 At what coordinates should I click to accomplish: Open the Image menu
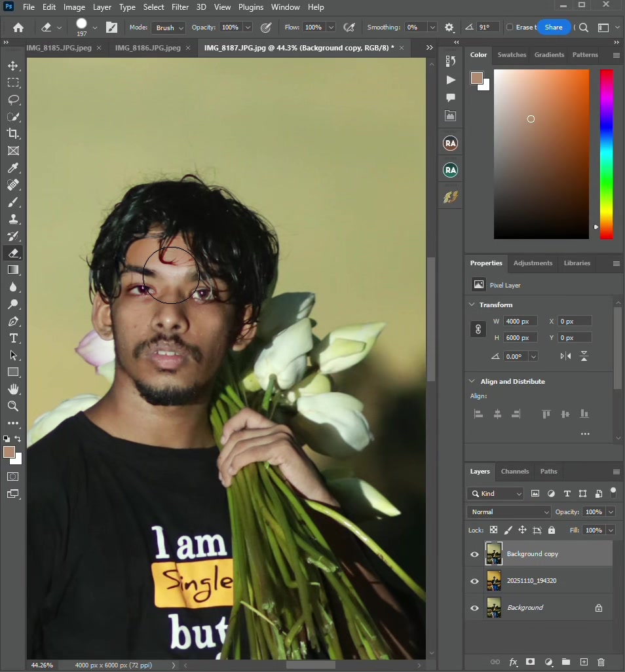click(x=74, y=7)
